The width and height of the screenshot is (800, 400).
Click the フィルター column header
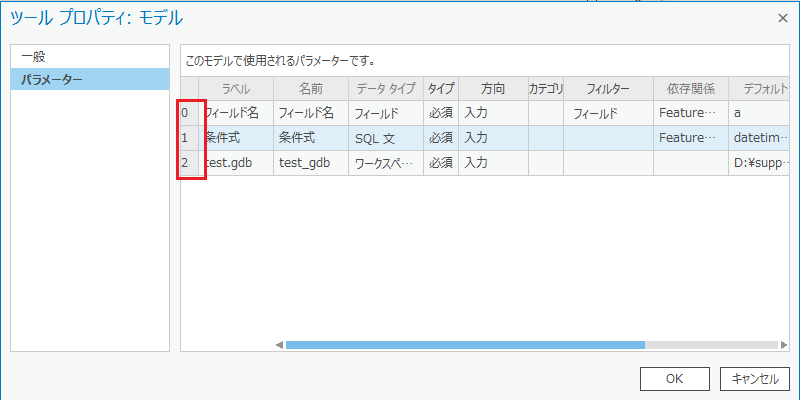point(609,89)
